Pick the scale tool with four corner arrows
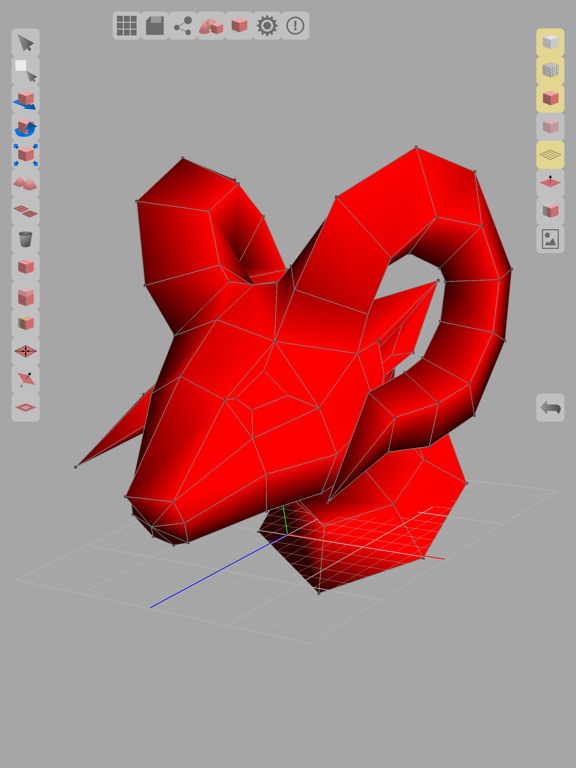Viewport: 576px width, 768px height. [x=25, y=155]
